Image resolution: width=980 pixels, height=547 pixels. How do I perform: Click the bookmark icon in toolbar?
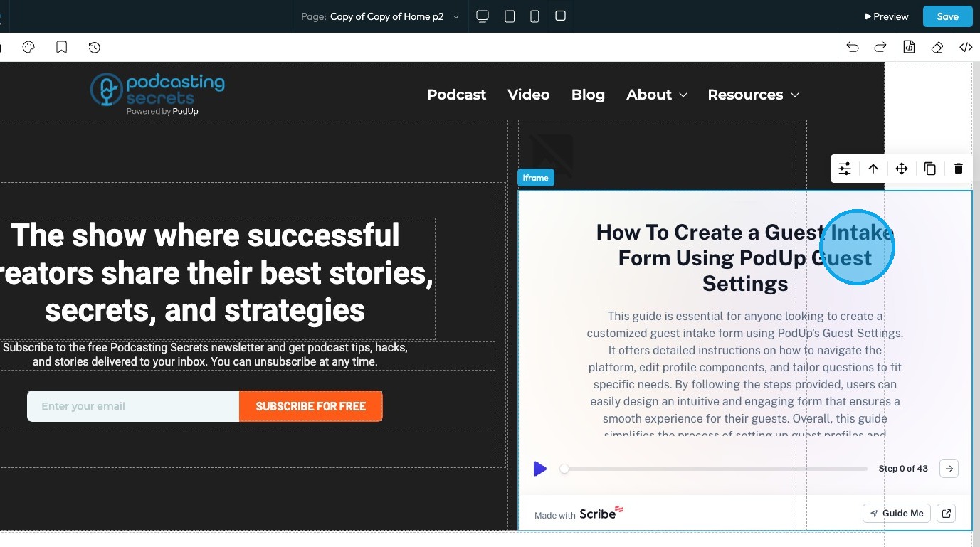[62, 48]
